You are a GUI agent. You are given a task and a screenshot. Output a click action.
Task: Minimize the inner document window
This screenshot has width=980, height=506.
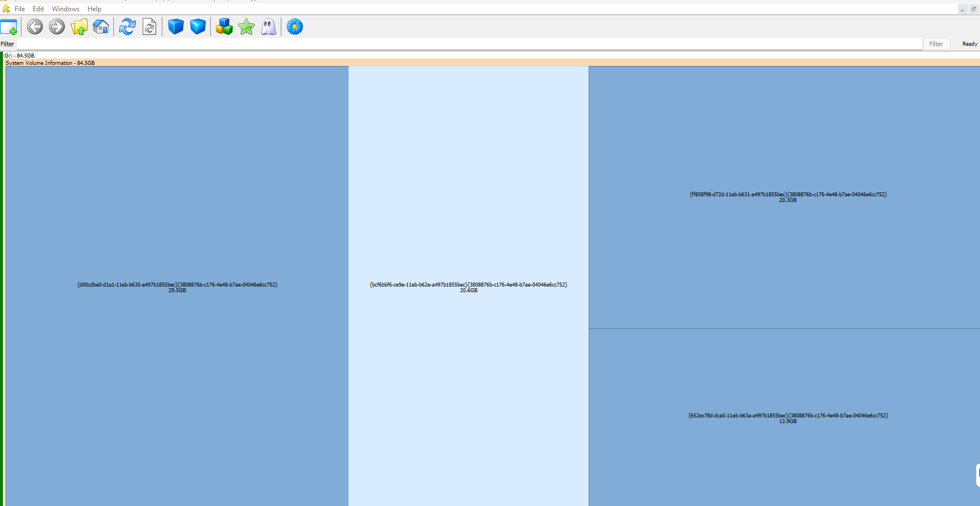pos(963,9)
